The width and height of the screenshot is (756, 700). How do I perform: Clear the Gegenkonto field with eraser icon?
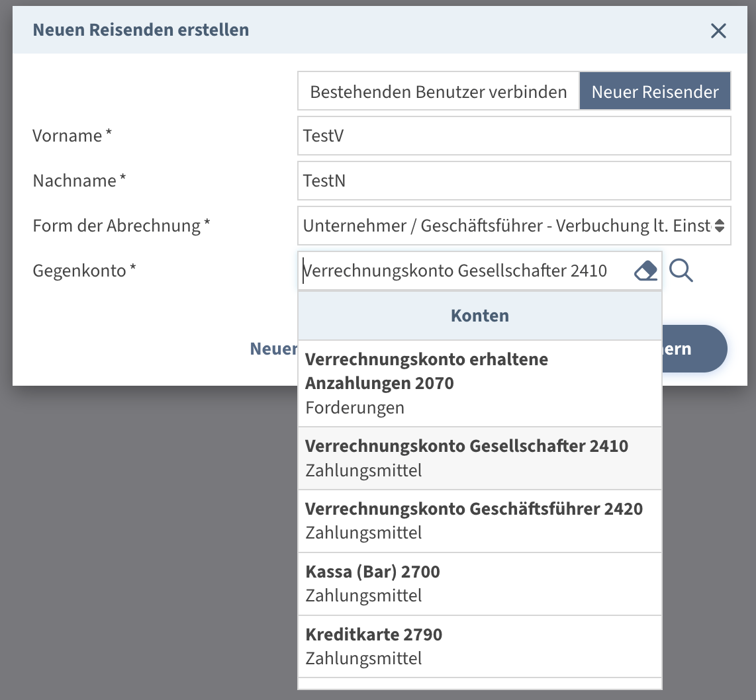click(645, 271)
